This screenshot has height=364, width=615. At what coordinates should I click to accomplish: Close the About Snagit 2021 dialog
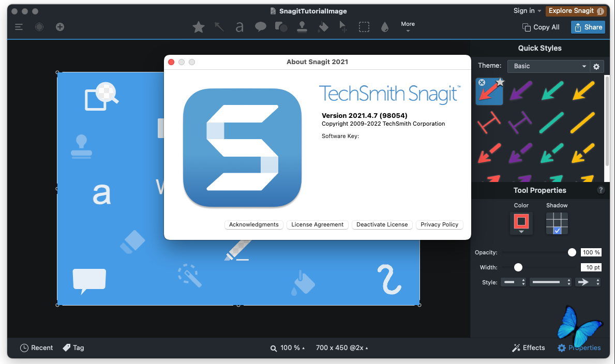pos(171,62)
